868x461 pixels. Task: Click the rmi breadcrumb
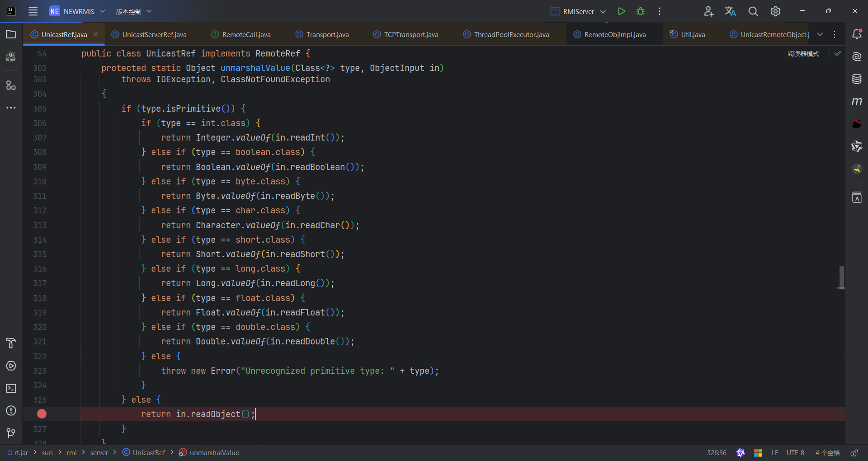click(72, 453)
